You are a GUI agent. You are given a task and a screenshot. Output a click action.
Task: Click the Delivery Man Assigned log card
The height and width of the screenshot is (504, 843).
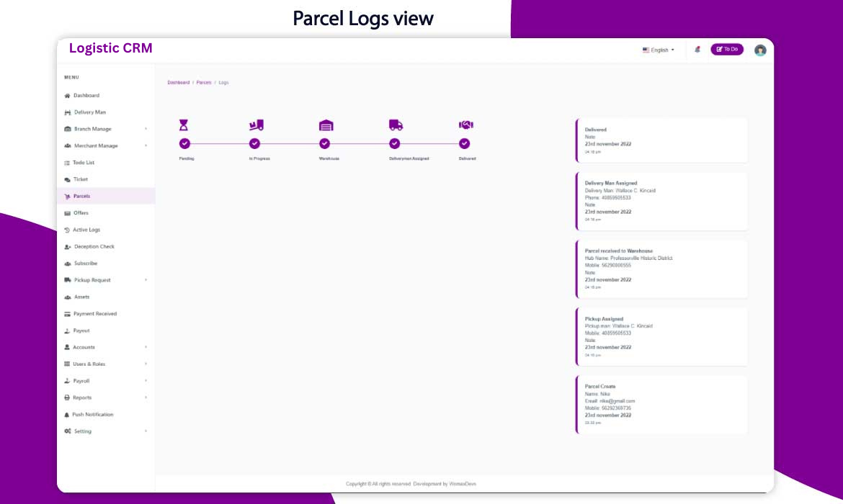(x=662, y=201)
